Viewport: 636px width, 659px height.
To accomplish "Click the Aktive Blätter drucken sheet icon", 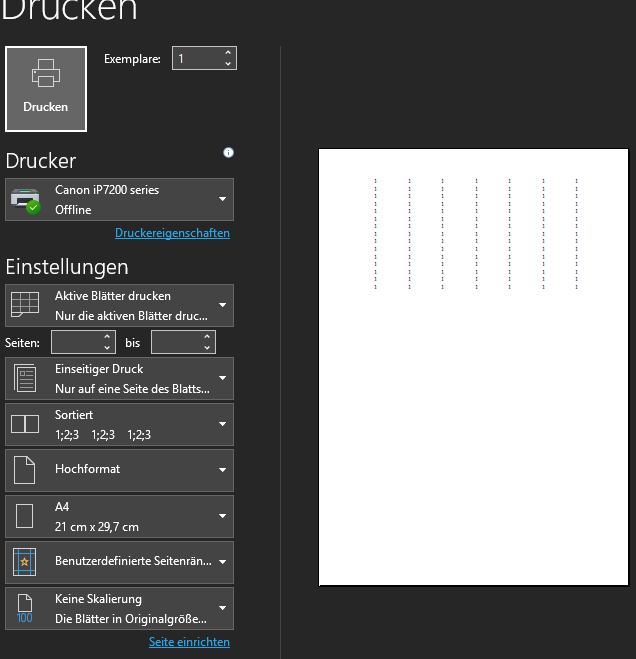I will 25,306.
